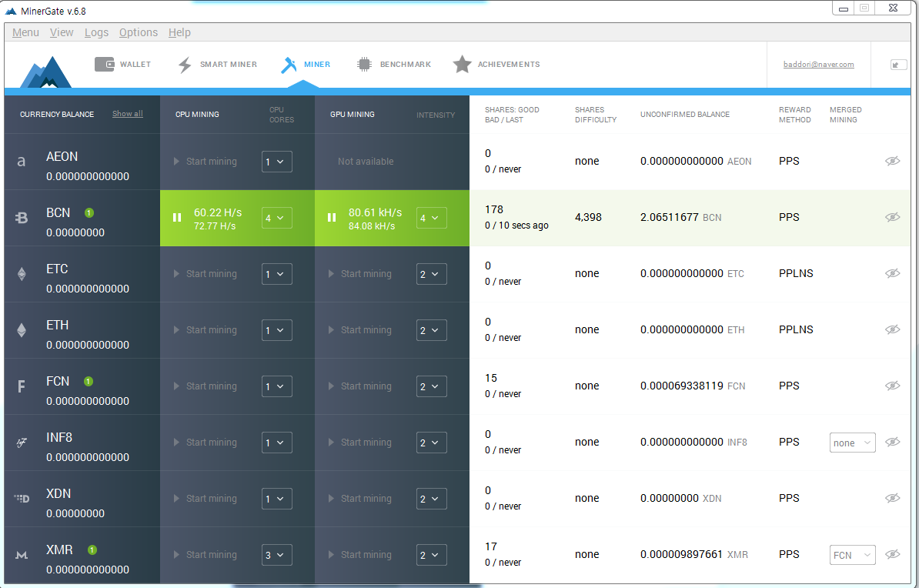The image size is (919, 588).
Task: Start INF8 GPU mining
Action: [x=360, y=443]
